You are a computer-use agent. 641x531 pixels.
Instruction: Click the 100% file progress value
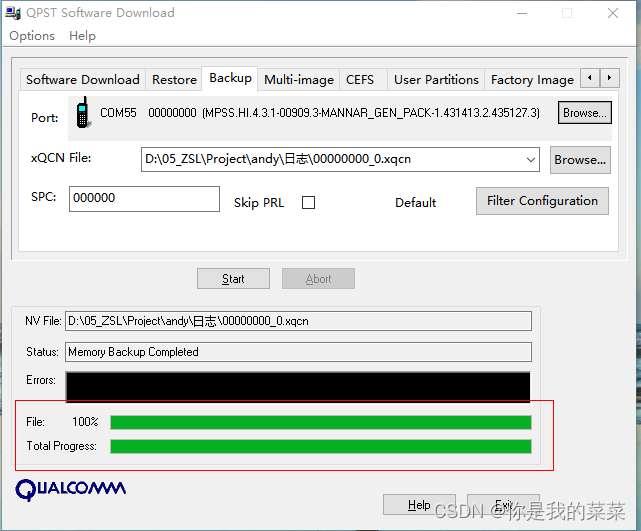pyautogui.click(x=85, y=422)
